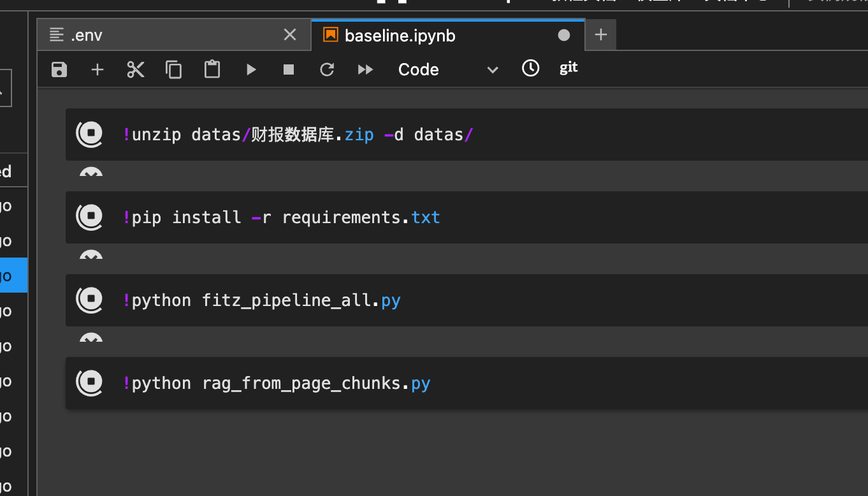Run the current cell with play icon
This screenshot has width=868, height=496.
pos(250,69)
